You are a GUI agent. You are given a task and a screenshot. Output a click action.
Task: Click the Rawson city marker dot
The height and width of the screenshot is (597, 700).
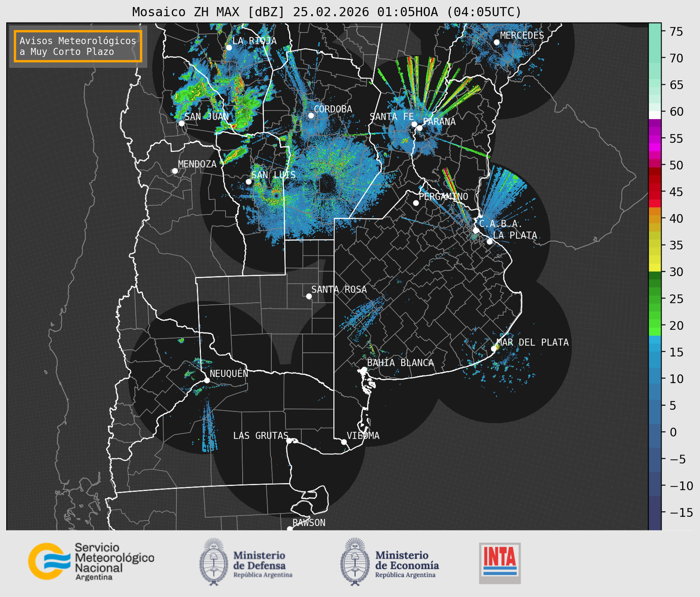(x=290, y=529)
